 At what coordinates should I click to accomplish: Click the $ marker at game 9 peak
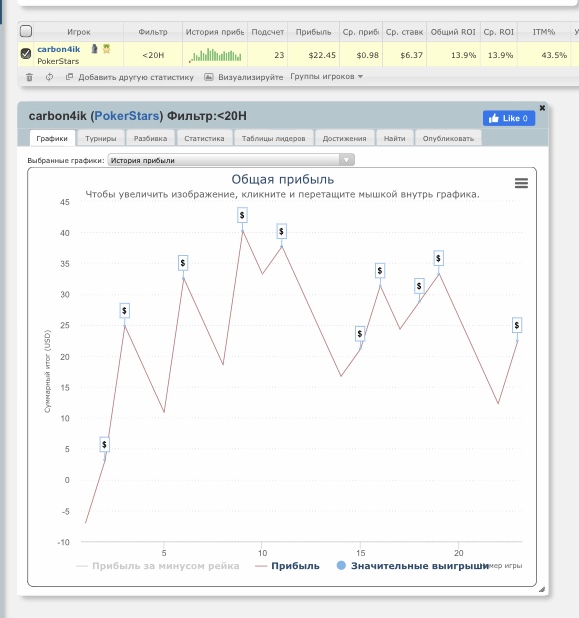[242, 215]
